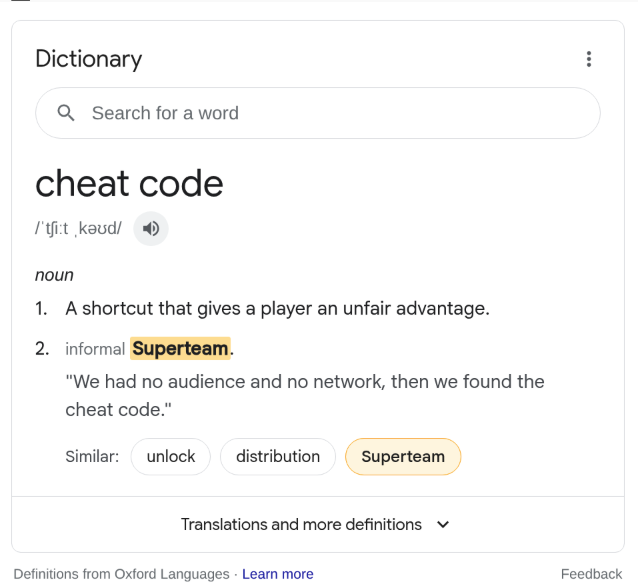Click the highlighted 'Superteam' similar chip
Image resolution: width=638 pixels, height=588 pixels.
coord(403,457)
